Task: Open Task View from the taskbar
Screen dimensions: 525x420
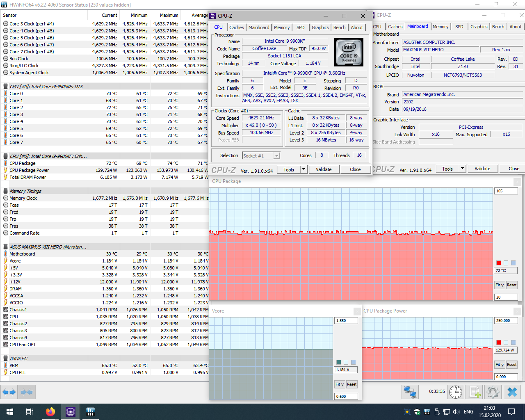Action: (x=30, y=412)
